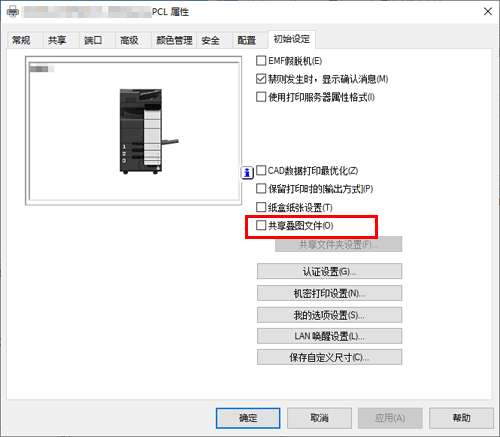Click the printer device preview image
Image resolution: width=500 pixels, height=437 pixels.
pyautogui.click(x=149, y=132)
